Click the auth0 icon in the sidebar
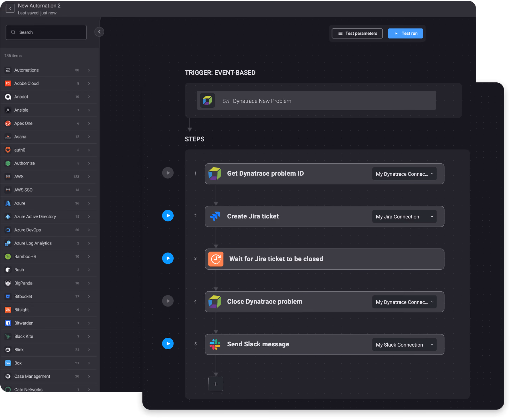 click(x=8, y=150)
